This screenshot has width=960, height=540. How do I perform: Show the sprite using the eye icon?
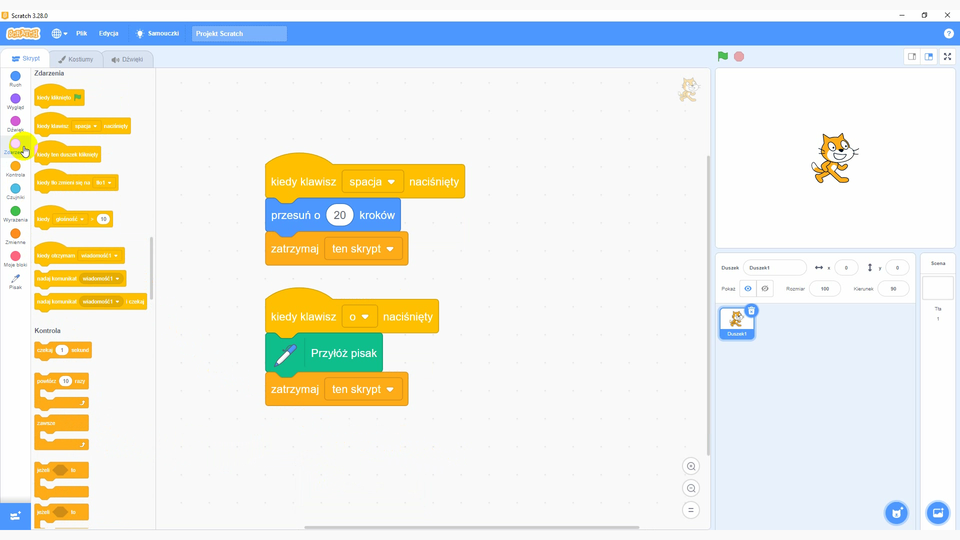coord(747,288)
